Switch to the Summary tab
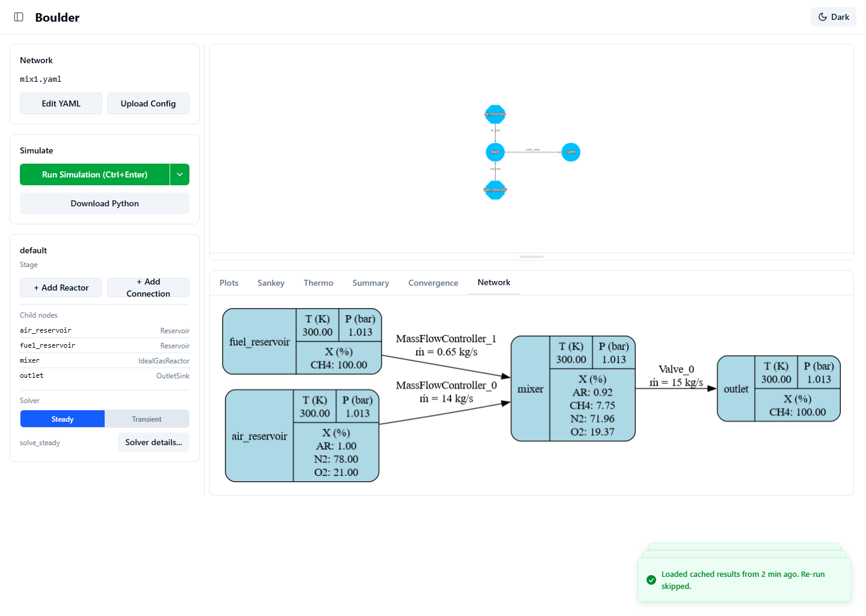 [370, 283]
